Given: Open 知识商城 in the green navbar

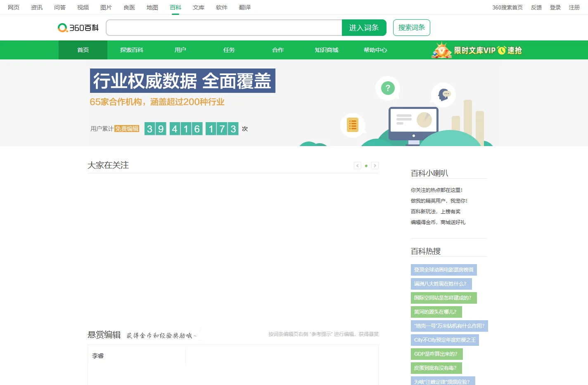Looking at the screenshot, I should [x=327, y=50].
